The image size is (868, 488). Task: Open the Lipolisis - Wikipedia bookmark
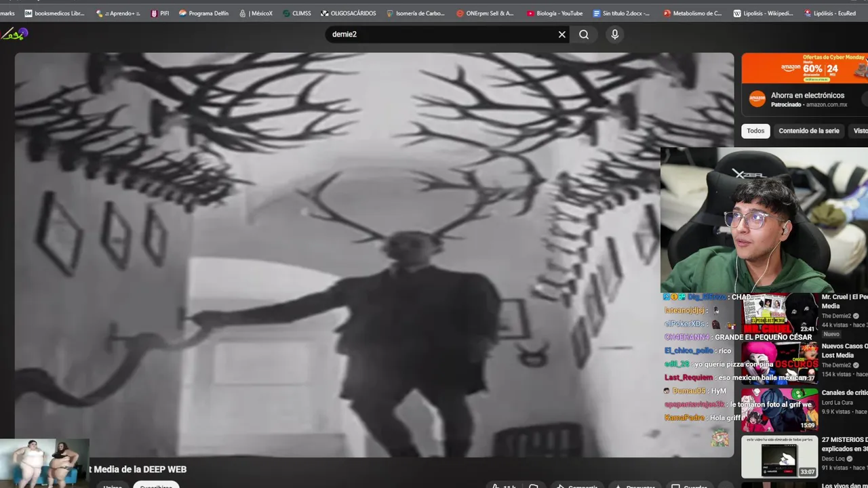[763, 13]
